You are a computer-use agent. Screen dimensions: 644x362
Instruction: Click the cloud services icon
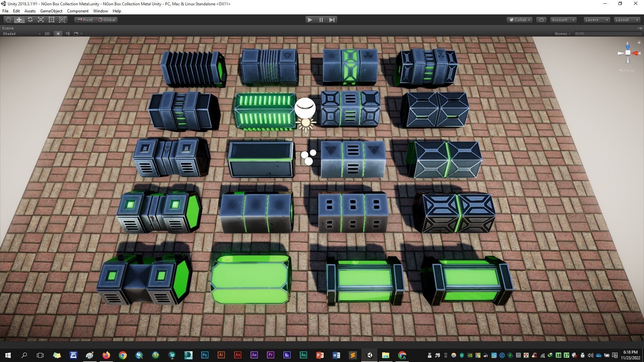click(x=541, y=20)
